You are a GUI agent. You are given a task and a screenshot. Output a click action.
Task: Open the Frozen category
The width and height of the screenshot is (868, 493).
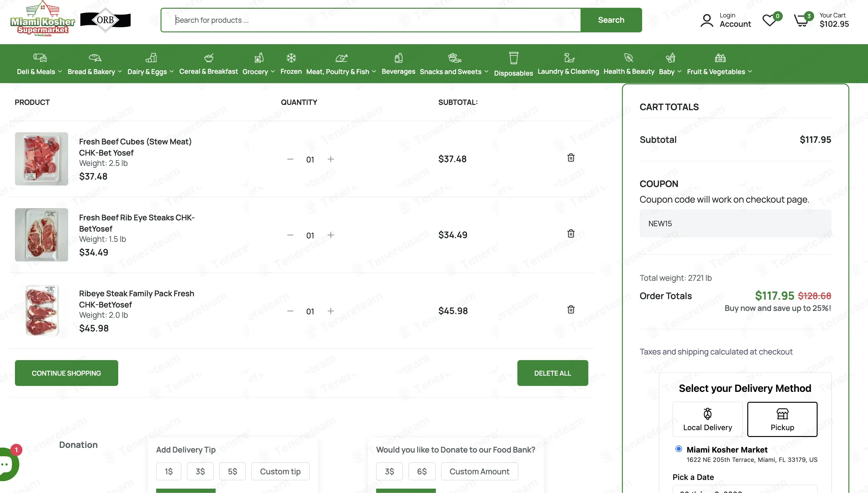[x=291, y=72]
